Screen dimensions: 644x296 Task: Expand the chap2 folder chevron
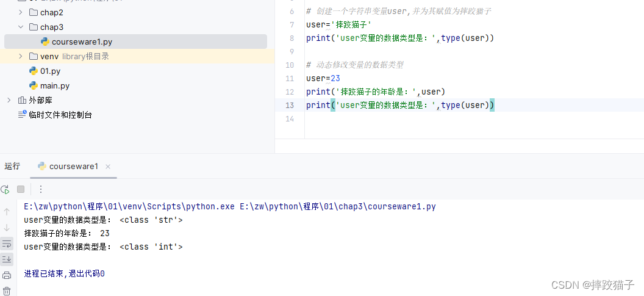click(21, 12)
